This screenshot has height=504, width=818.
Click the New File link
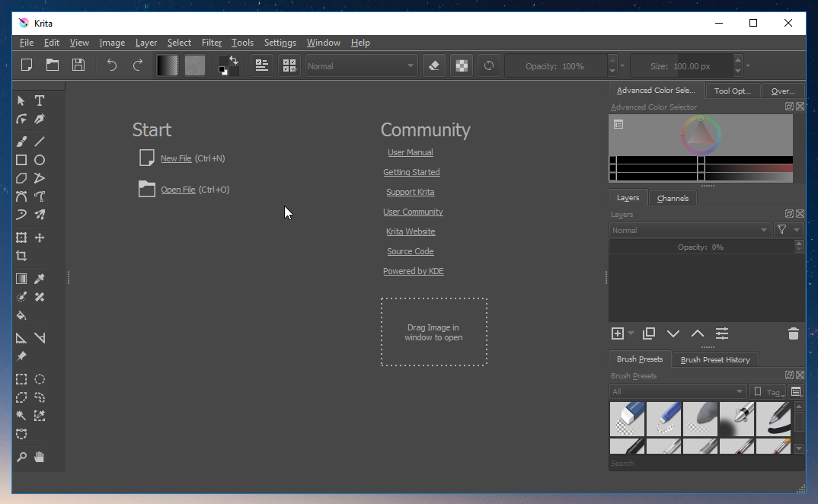point(176,158)
